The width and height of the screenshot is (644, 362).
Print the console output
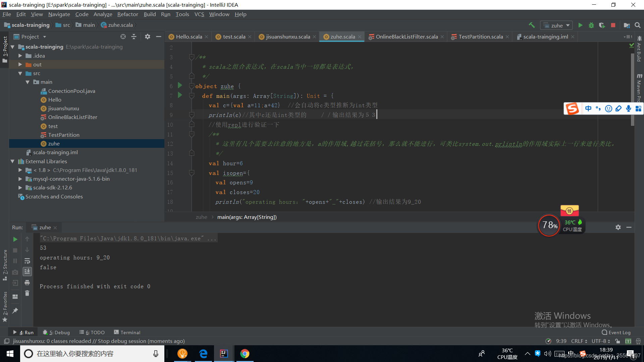pyautogui.click(x=27, y=283)
